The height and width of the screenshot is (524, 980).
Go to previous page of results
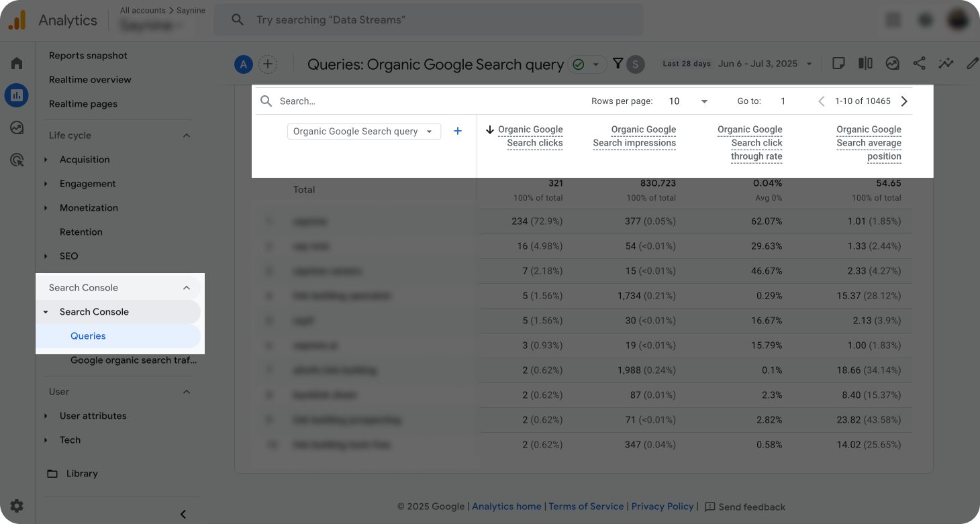pyautogui.click(x=821, y=101)
